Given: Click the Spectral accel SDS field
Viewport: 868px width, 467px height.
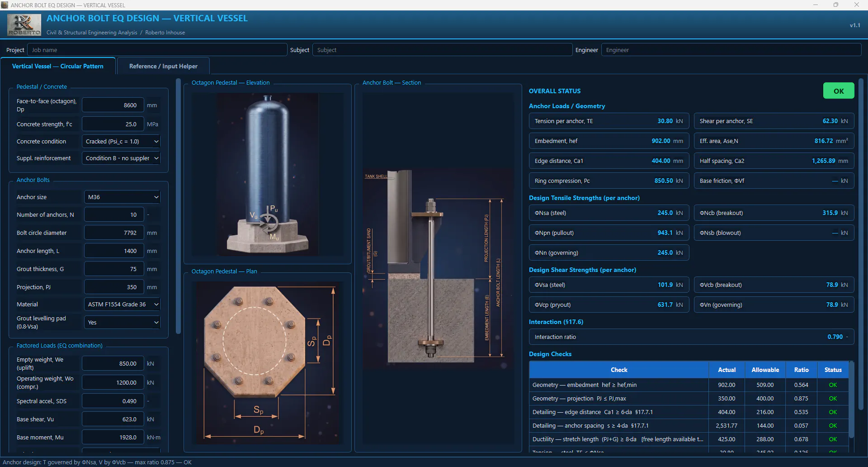Looking at the screenshot, I should tap(113, 401).
